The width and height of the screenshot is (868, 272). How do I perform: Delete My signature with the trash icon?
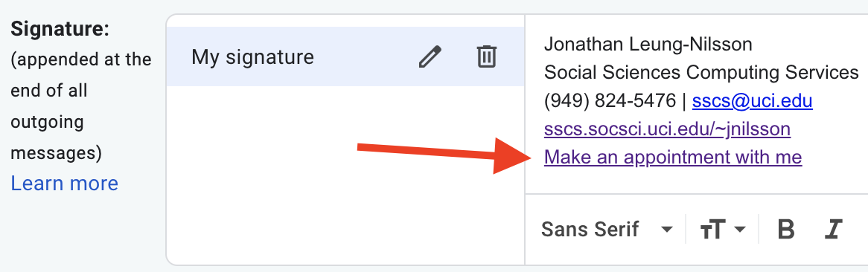(x=487, y=56)
